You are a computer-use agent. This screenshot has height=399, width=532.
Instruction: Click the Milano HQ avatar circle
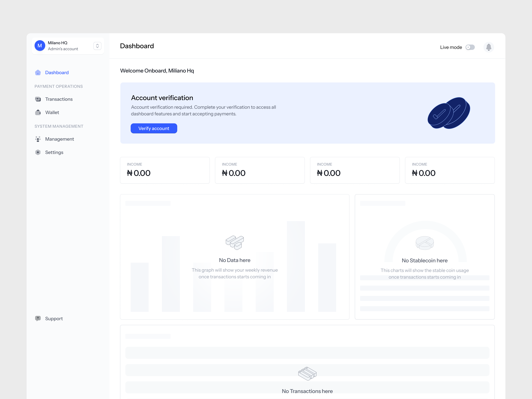(x=40, y=45)
